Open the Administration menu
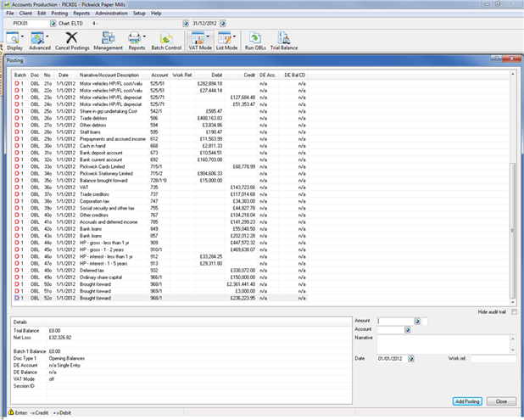 (x=111, y=14)
